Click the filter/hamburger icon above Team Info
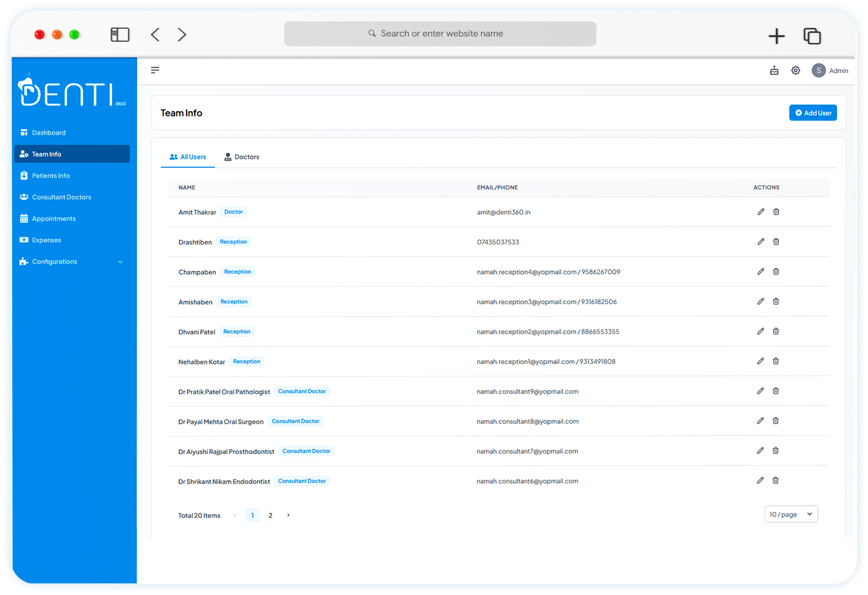The image size is (868, 595). coord(155,70)
